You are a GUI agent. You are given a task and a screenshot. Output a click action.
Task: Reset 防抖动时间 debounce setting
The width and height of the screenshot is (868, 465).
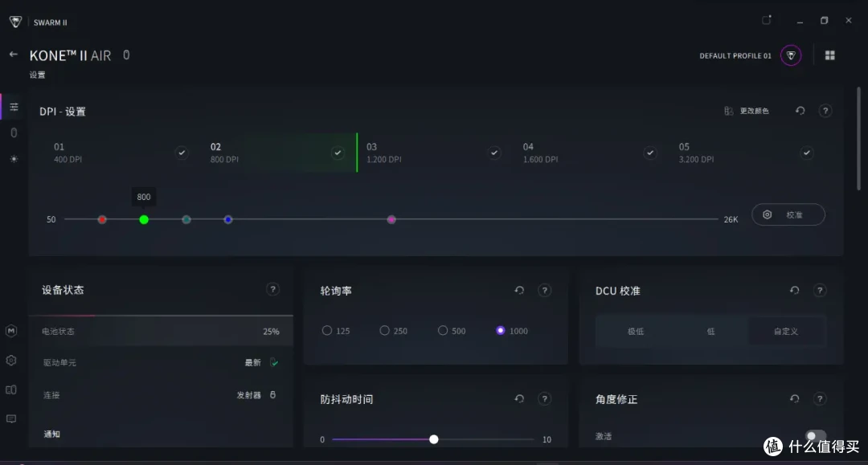(x=519, y=398)
